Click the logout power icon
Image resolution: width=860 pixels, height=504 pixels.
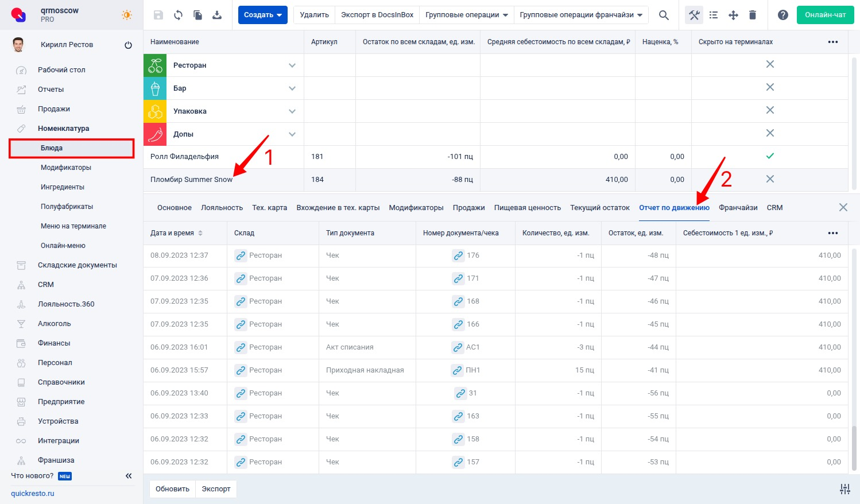128,45
